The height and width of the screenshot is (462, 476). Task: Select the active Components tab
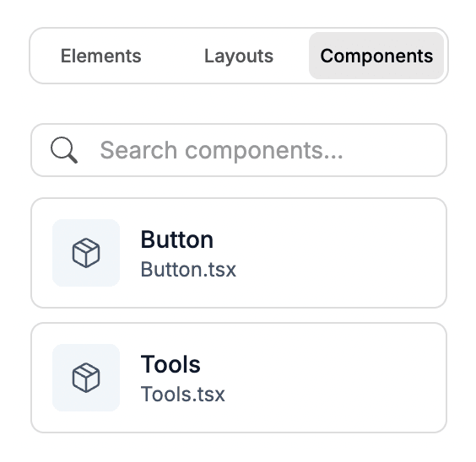point(376,56)
